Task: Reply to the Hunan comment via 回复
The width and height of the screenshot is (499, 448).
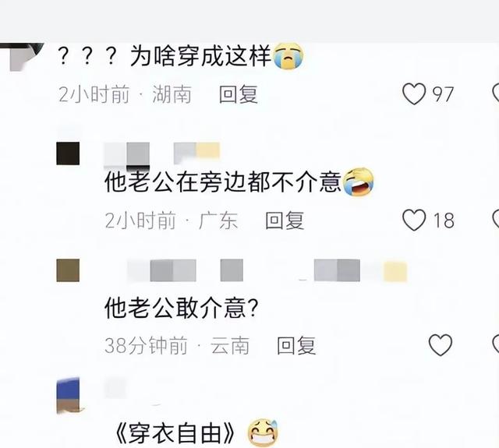Action: pos(239,94)
